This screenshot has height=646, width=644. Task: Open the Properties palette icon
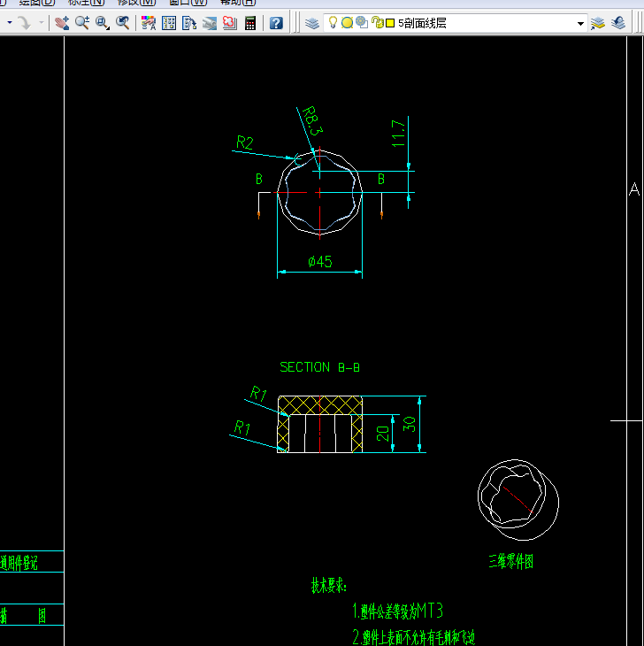pyautogui.click(x=149, y=23)
